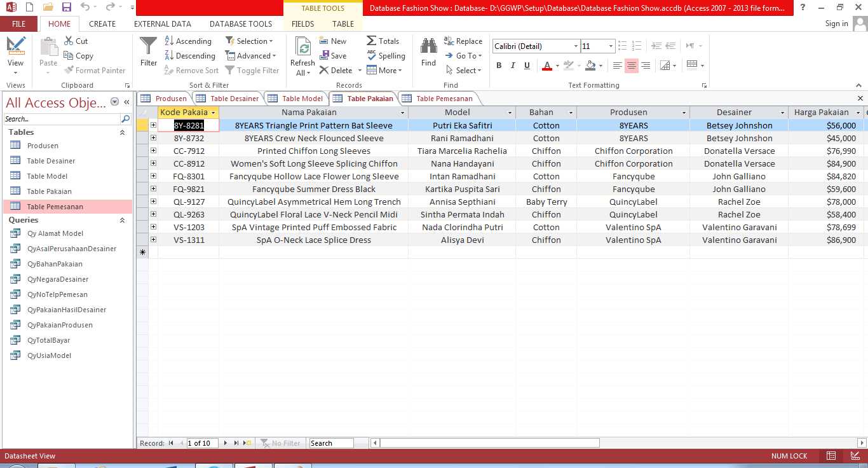Create a New record
868x468 pixels.
pos(333,41)
